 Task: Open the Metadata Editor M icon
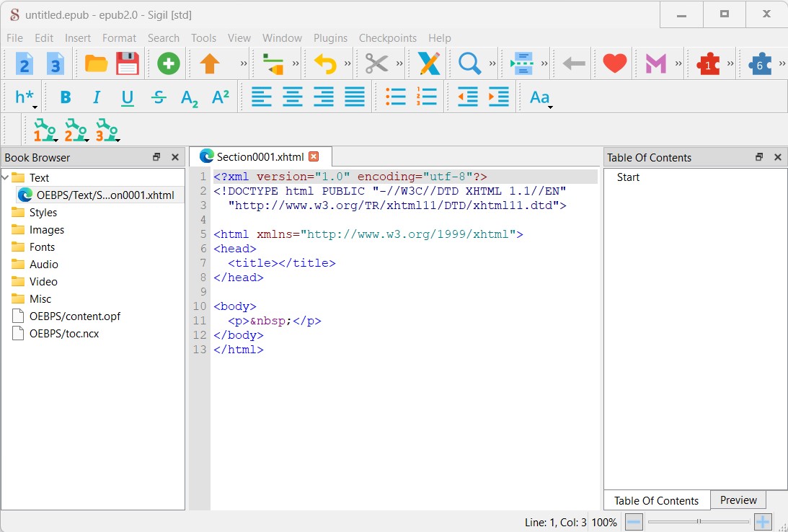(655, 63)
